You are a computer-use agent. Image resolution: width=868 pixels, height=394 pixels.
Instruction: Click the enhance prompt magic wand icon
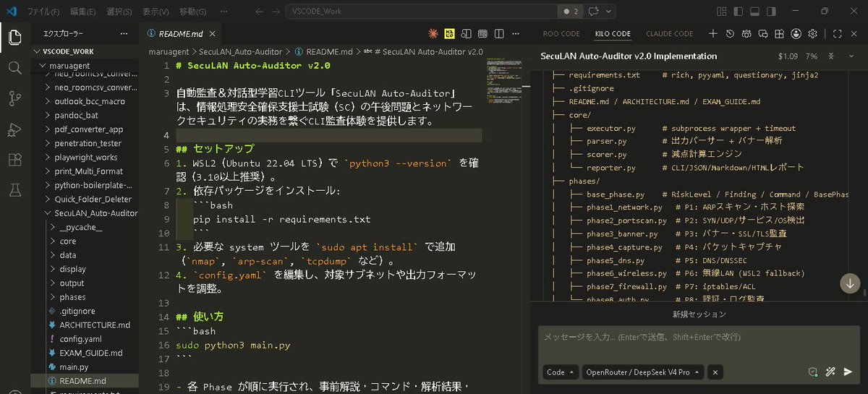tap(830, 372)
